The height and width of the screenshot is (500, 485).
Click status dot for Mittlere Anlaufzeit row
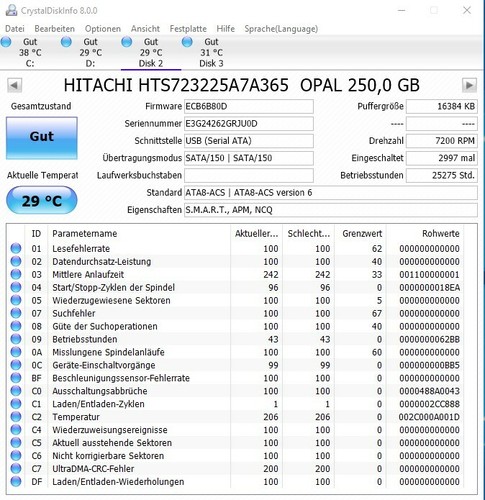point(16,274)
